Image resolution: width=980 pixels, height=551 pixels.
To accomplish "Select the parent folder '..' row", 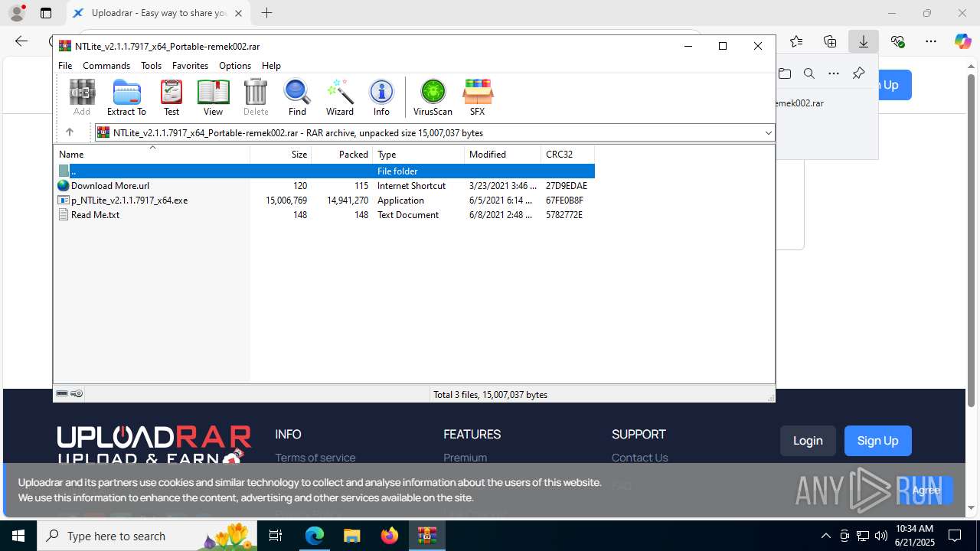I will 325,171.
